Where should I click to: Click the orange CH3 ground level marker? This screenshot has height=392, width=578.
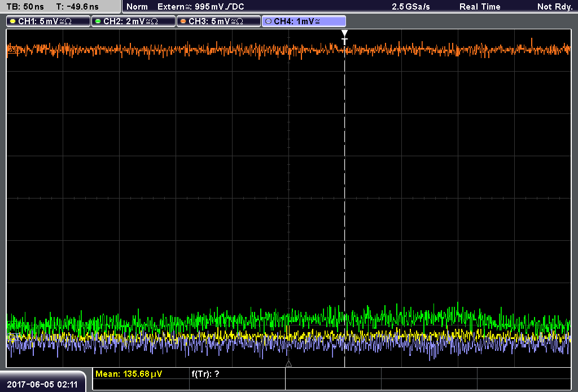[x=13, y=50]
